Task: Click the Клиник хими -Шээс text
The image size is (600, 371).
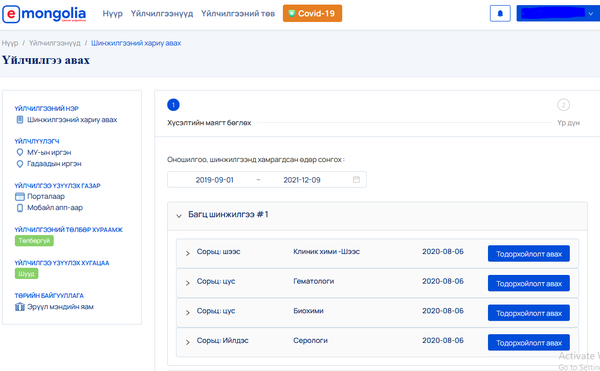Action: 326,251
